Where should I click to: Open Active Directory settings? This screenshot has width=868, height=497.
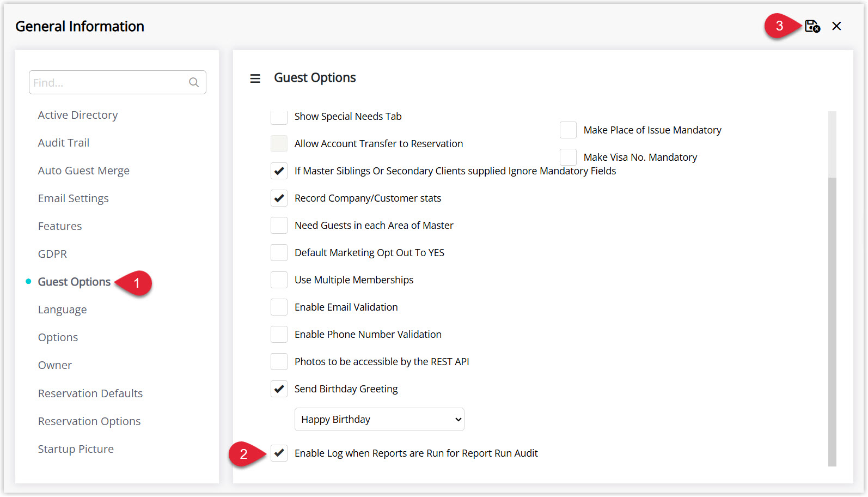[78, 115]
